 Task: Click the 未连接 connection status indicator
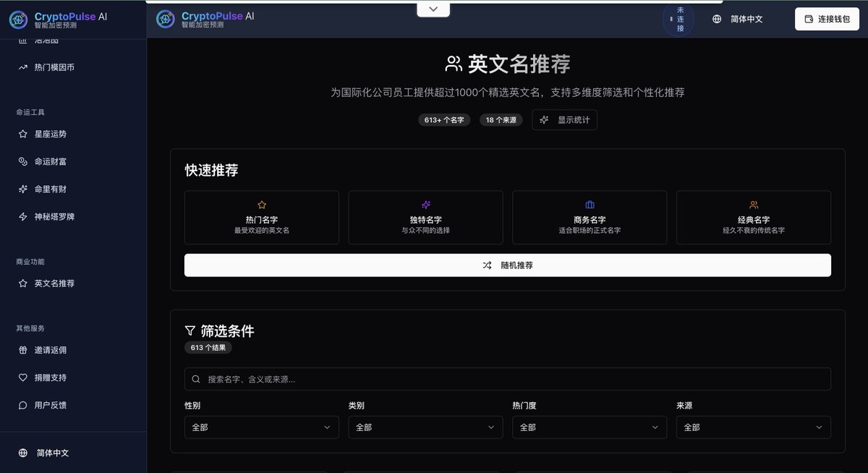click(678, 18)
